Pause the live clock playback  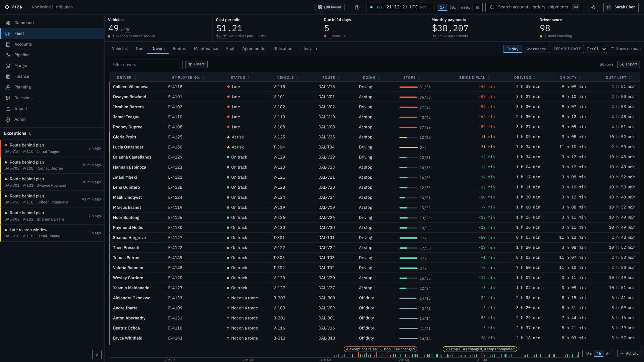478,7
